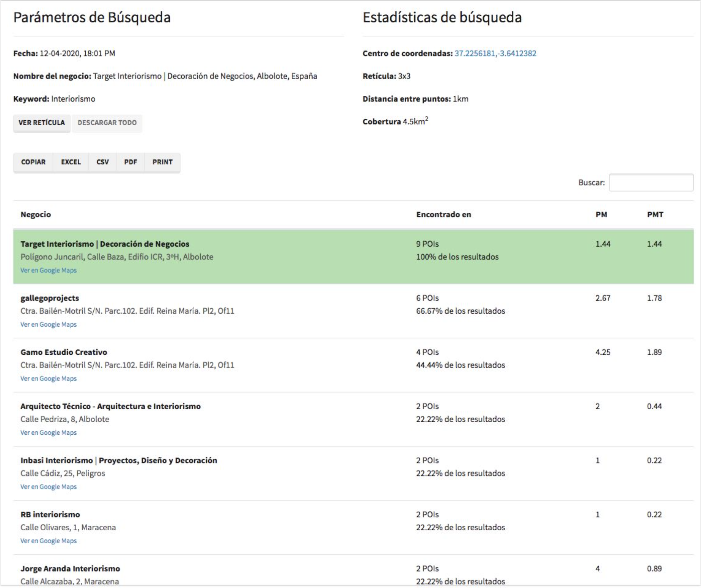Focus the Buscar search field

pyautogui.click(x=651, y=182)
